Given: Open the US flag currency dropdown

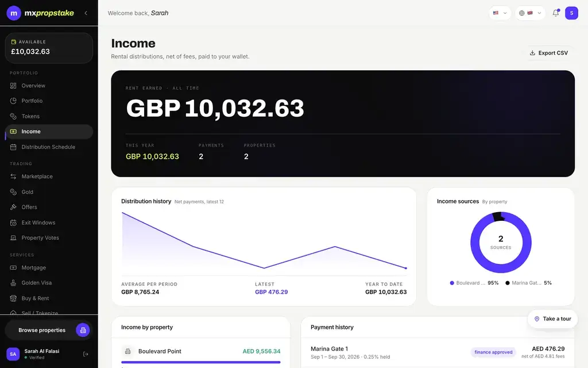Looking at the screenshot, I should tap(500, 13).
